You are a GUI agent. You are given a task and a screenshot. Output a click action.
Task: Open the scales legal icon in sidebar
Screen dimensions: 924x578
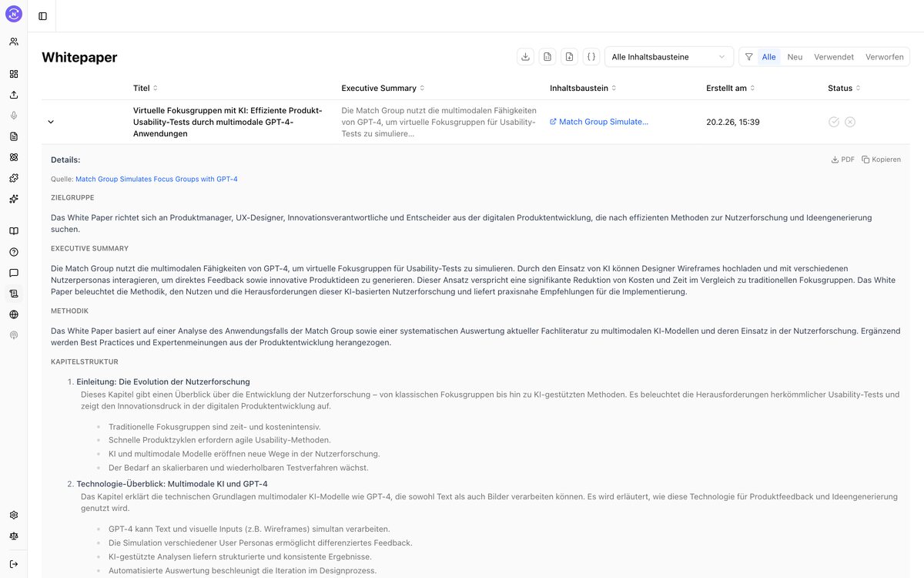(x=14, y=536)
